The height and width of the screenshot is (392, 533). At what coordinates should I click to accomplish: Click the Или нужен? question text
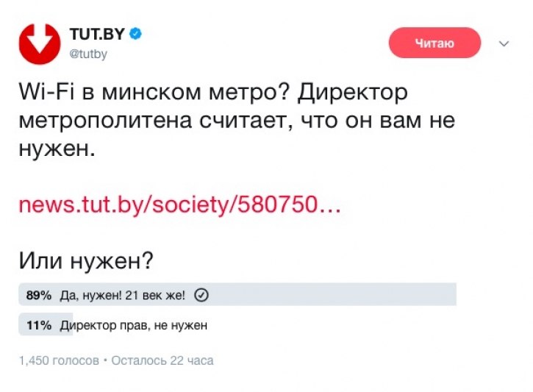(86, 260)
